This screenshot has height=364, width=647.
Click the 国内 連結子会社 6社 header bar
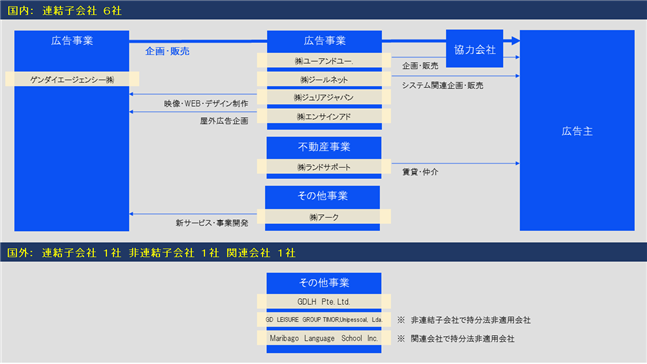coord(324,10)
